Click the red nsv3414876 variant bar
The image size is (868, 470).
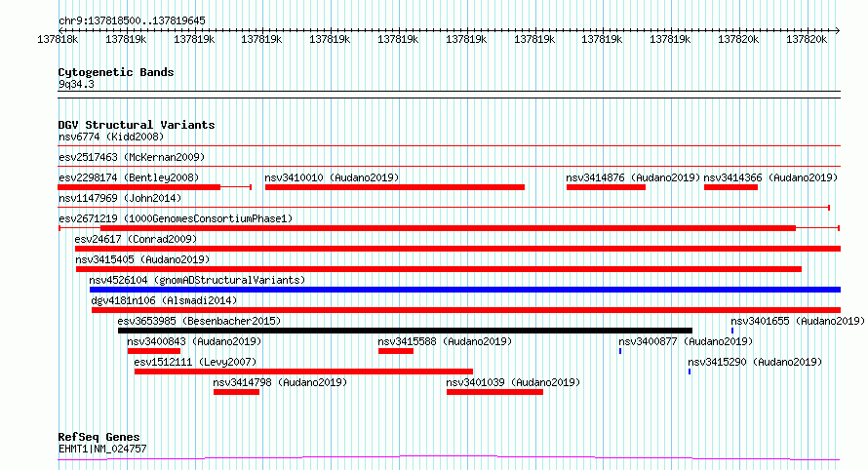coord(607,187)
